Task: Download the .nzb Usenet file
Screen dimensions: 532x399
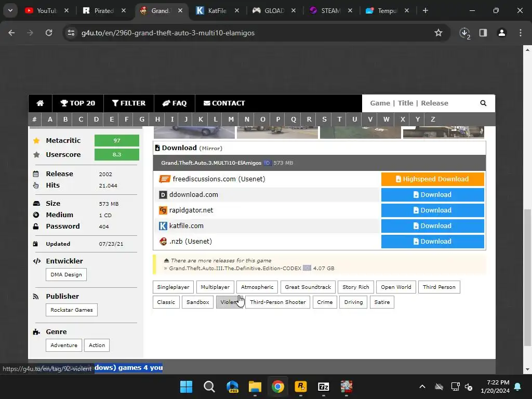Action: (433, 242)
